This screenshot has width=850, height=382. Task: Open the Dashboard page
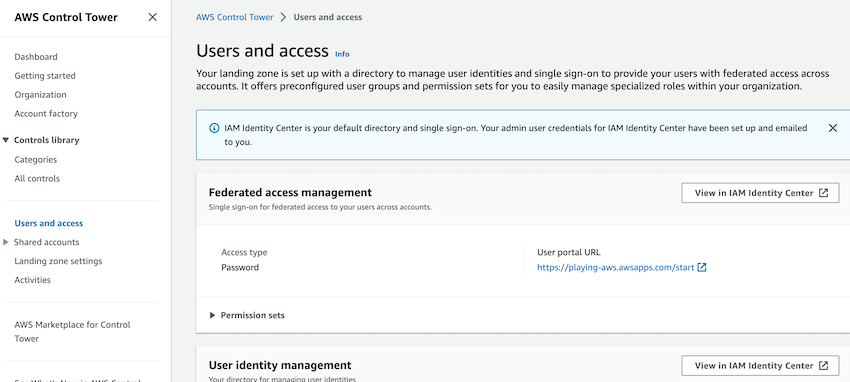36,57
